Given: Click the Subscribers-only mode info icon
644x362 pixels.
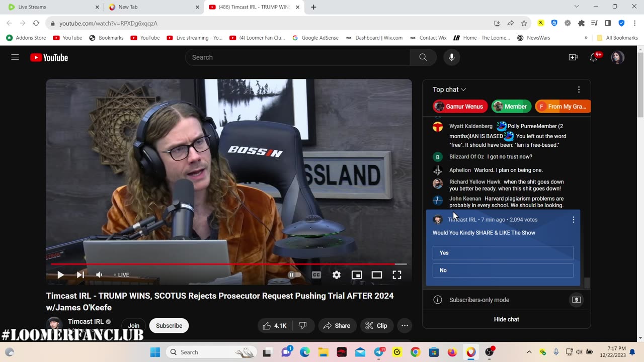Looking at the screenshot, I should [438, 300].
